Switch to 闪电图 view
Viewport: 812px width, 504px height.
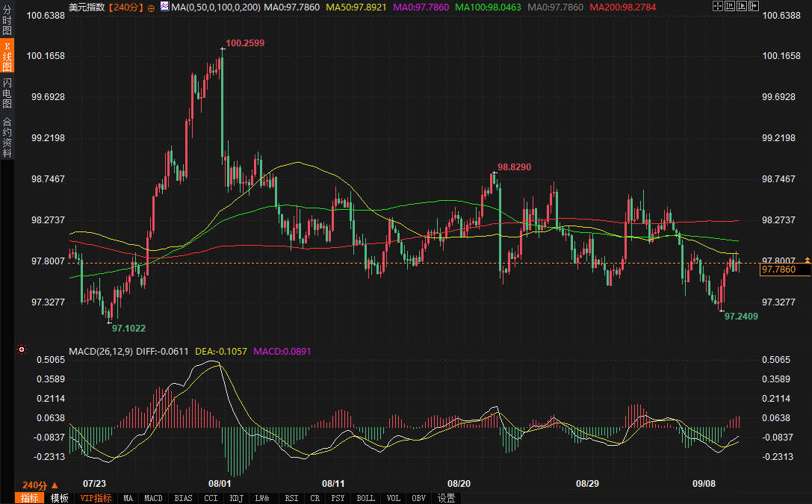(7, 93)
